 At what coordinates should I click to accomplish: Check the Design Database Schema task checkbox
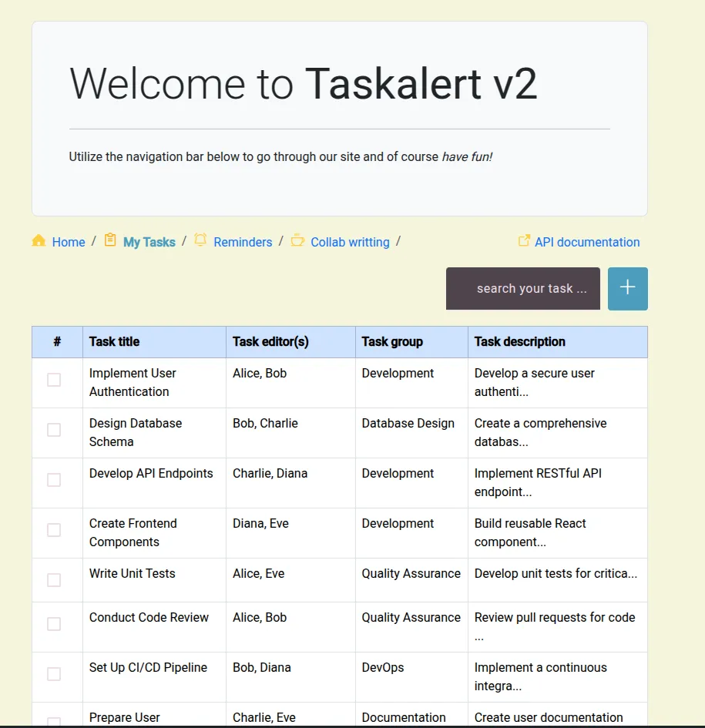[x=54, y=430]
